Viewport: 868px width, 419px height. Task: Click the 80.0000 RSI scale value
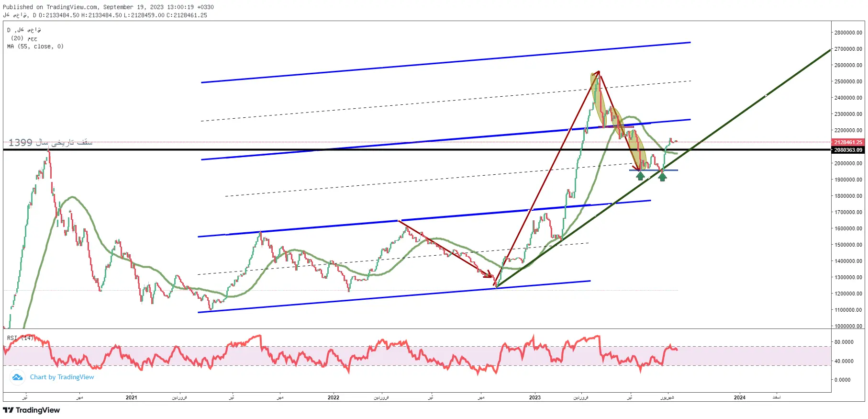(x=844, y=342)
